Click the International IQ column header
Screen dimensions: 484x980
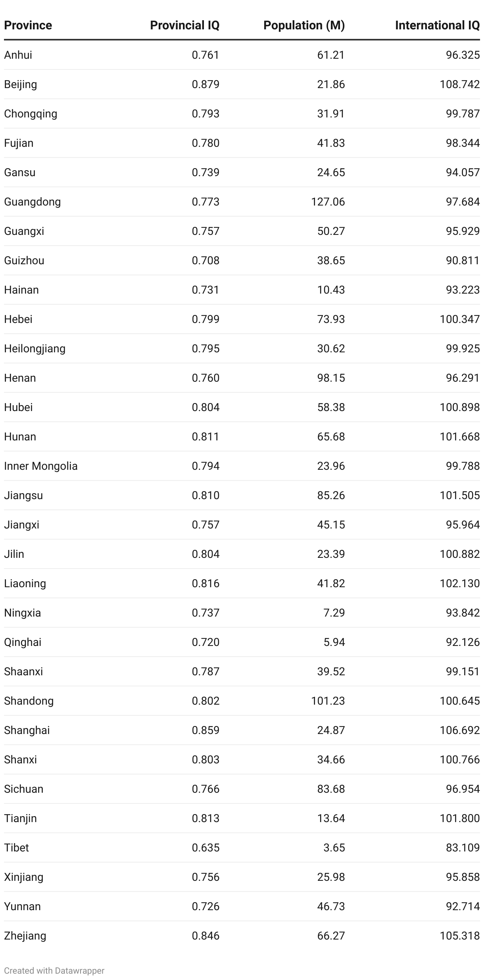[437, 25]
